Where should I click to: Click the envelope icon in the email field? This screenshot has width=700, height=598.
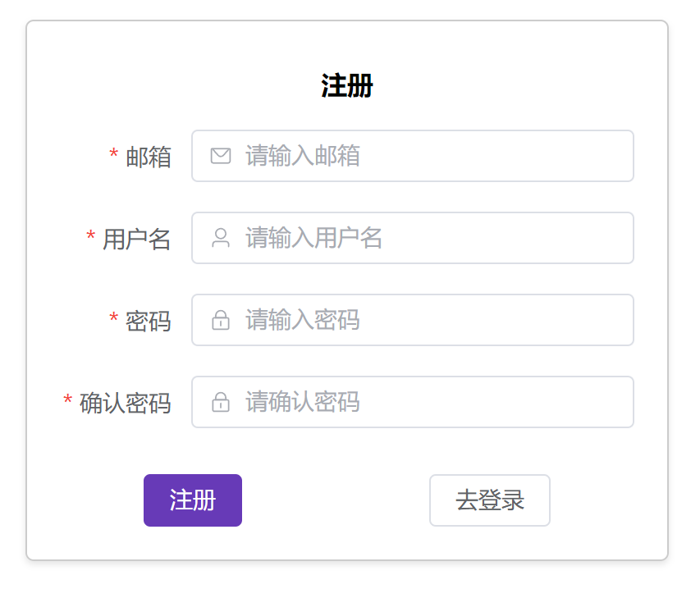pyautogui.click(x=220, y=156)
